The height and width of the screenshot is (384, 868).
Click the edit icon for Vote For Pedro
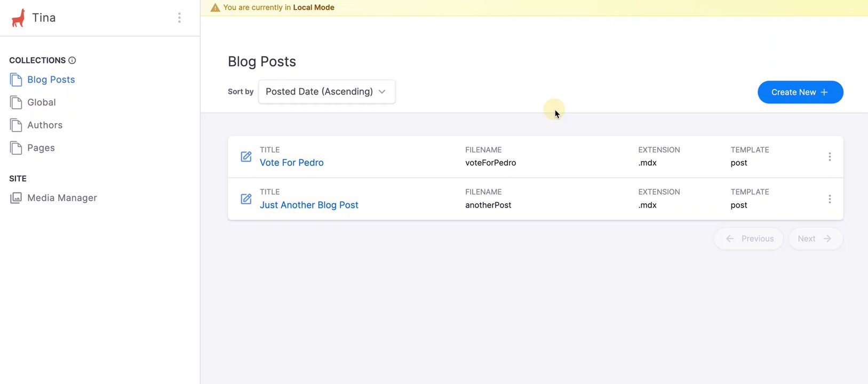[246, 157]
